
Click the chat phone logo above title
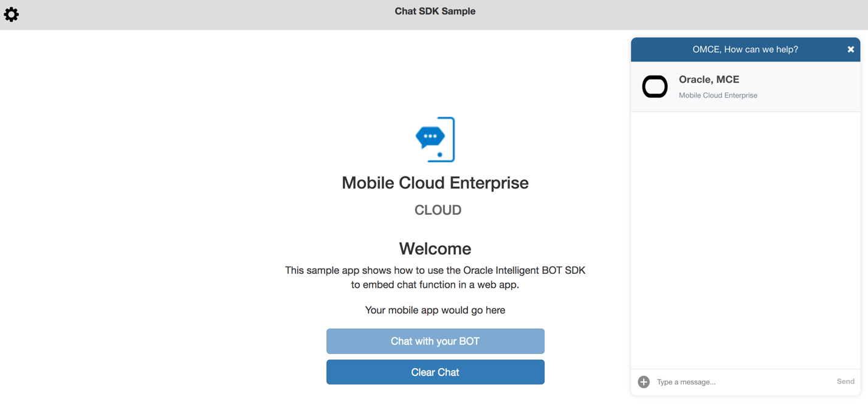pyautogui.click(x=435, y=139)
